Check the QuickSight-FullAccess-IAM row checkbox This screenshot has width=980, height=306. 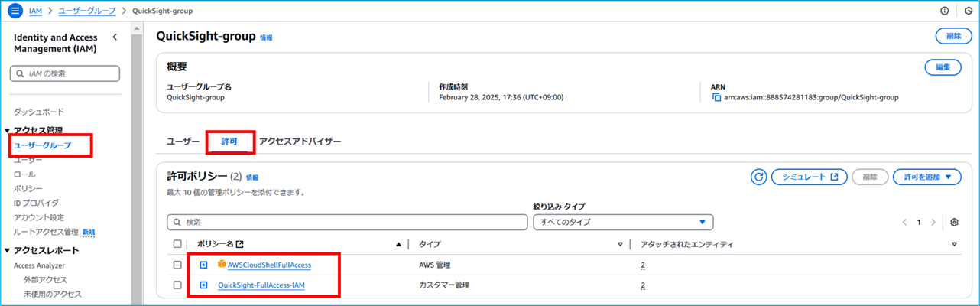(x=177, y=285)
